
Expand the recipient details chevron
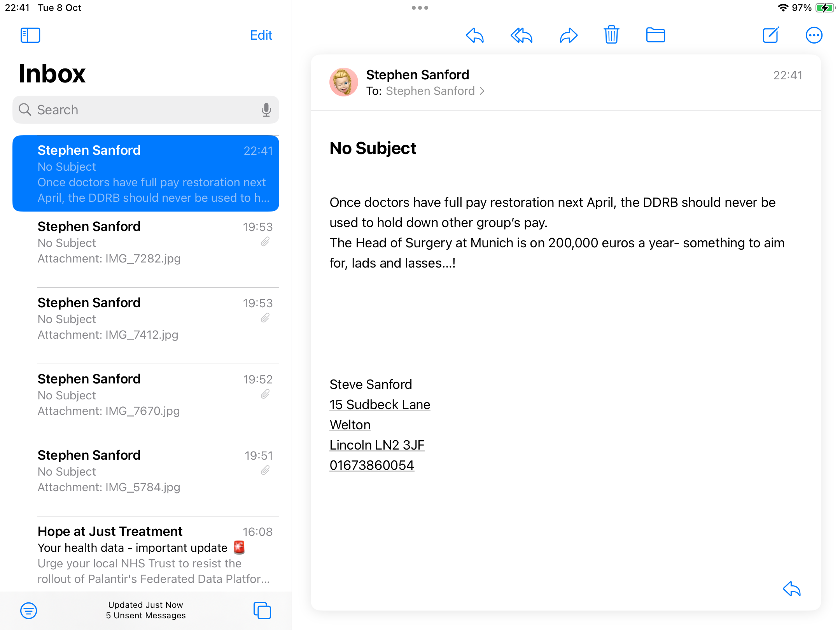pos(482,91)
